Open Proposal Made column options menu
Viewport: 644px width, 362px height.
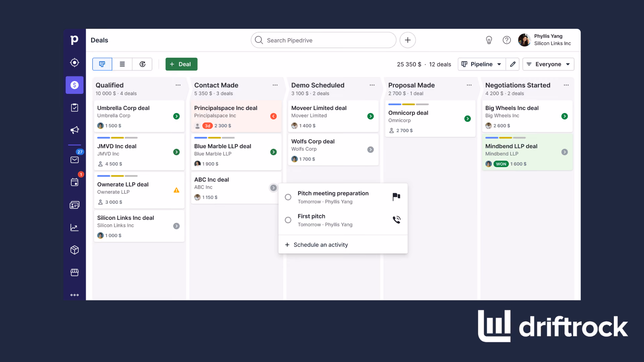coord(469,85)
